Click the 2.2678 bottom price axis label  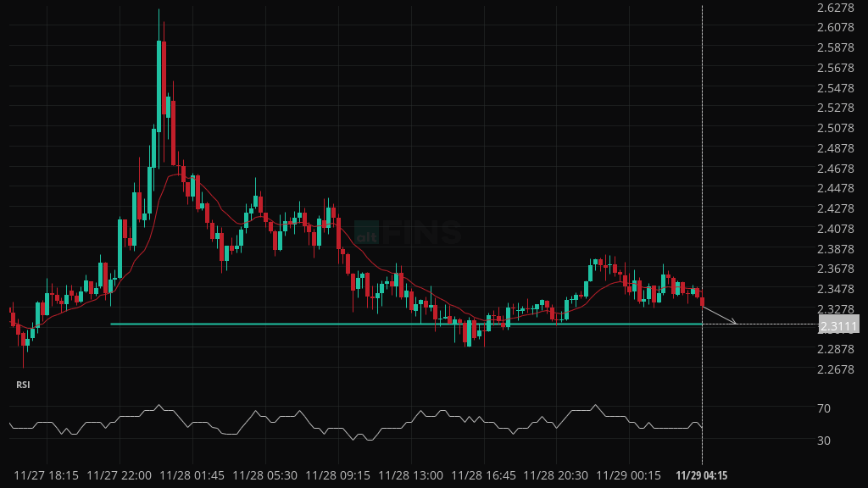click(x=835, y=369)
